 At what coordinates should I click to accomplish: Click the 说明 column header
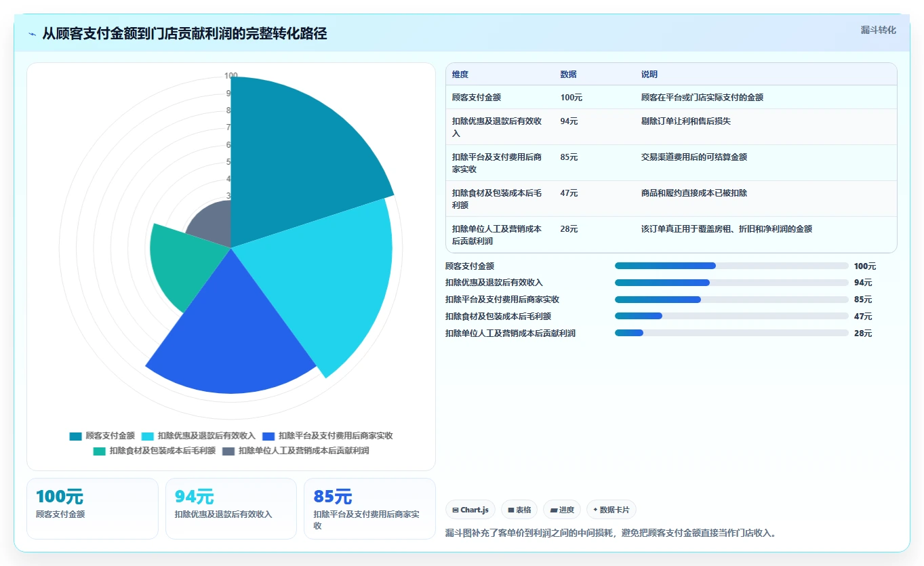649,75
